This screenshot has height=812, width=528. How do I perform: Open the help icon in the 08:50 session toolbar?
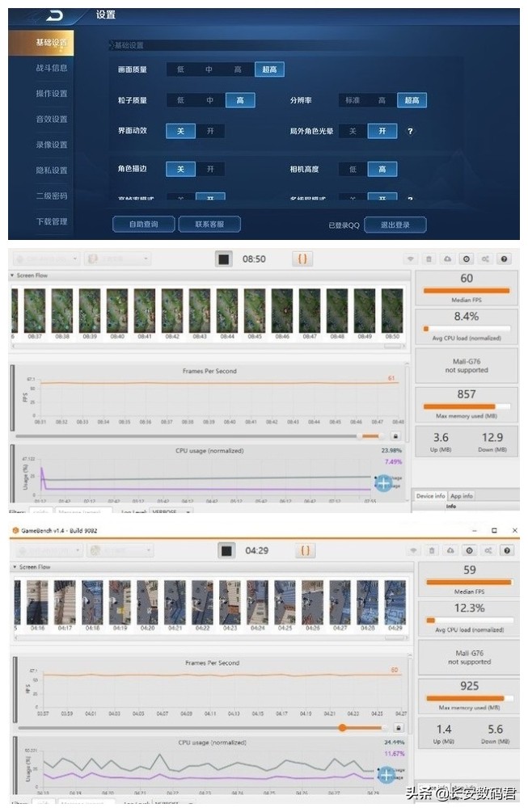(x=504, y=259)
